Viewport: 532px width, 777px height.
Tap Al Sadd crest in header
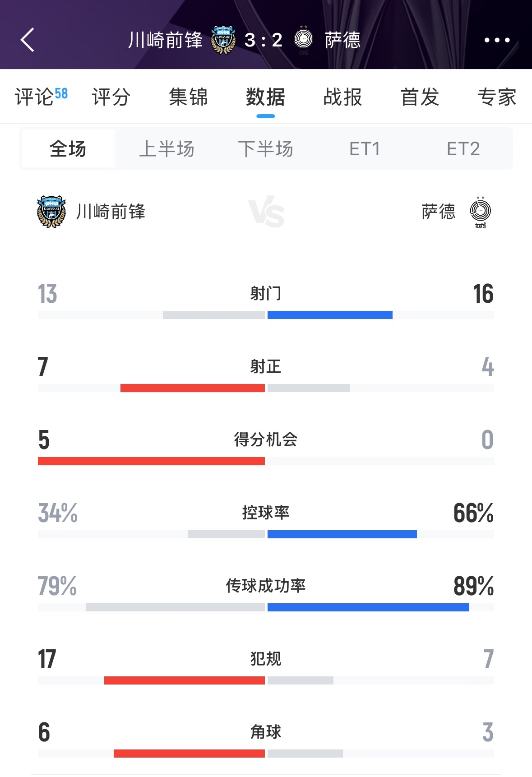pos(304,40)
